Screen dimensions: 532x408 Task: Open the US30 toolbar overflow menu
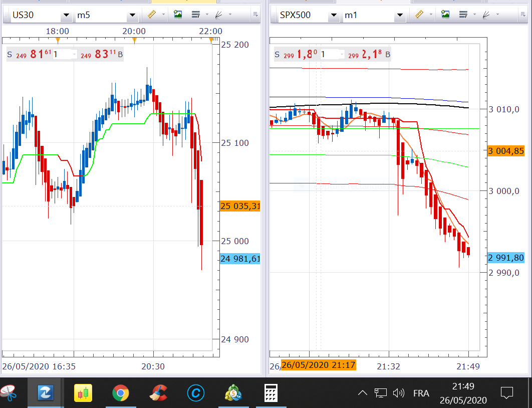point(255,14)
